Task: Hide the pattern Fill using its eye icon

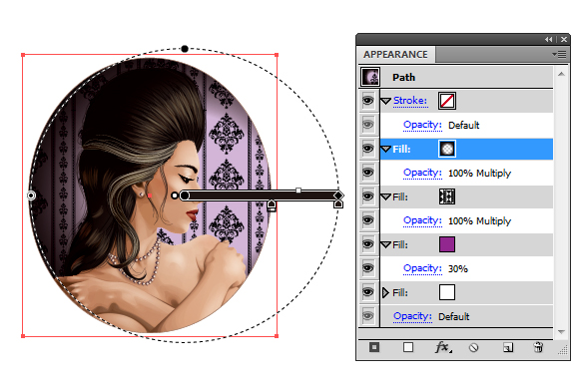Action: [368, 196]
